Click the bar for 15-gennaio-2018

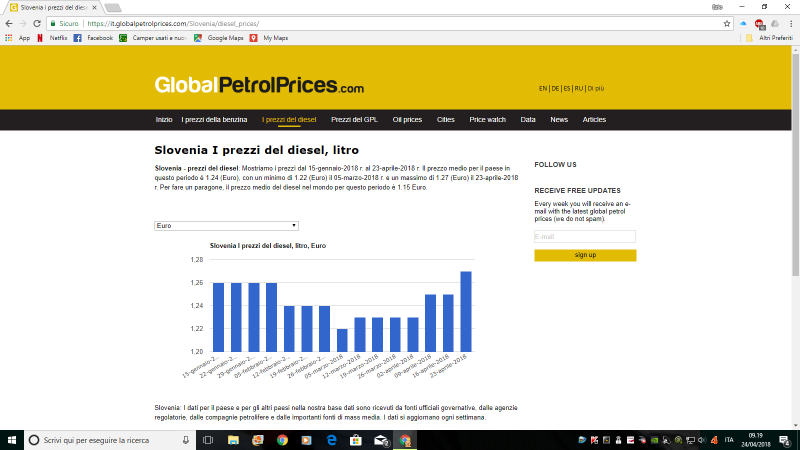pyautogui.click(x=218, y=317)
